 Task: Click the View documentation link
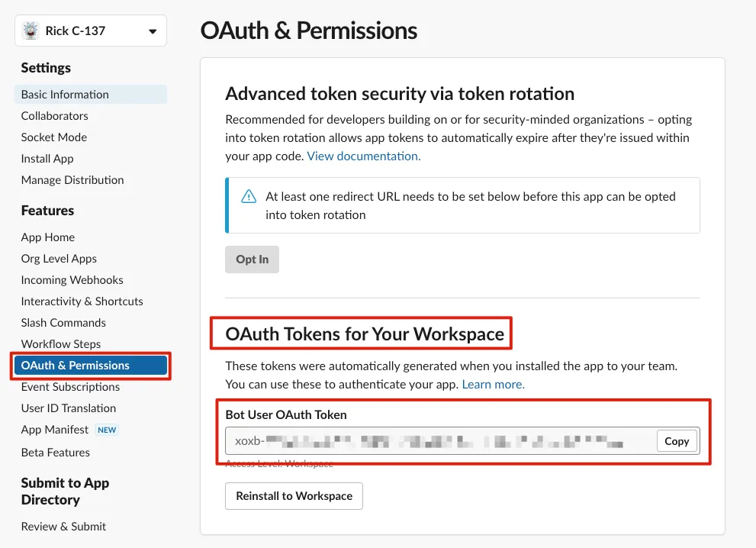[364, 156]
